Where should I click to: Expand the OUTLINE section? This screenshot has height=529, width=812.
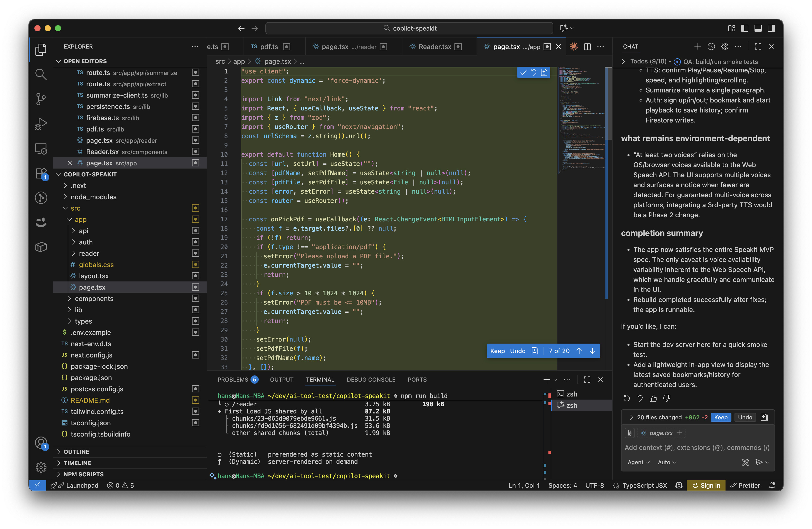76,451
